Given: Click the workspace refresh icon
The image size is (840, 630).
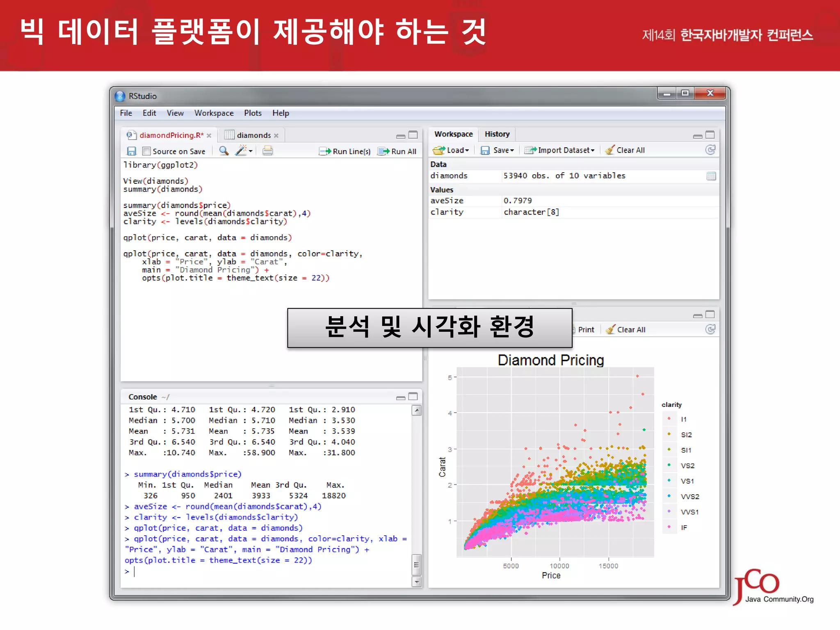Looking at the screenshot, I should point(710,150).
